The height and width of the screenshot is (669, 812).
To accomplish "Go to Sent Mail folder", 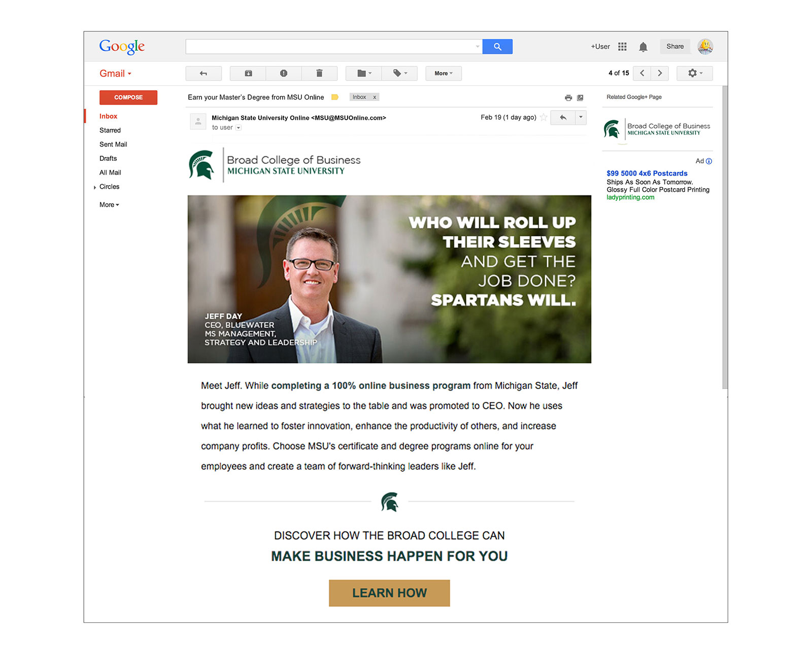I will point(113,145).
